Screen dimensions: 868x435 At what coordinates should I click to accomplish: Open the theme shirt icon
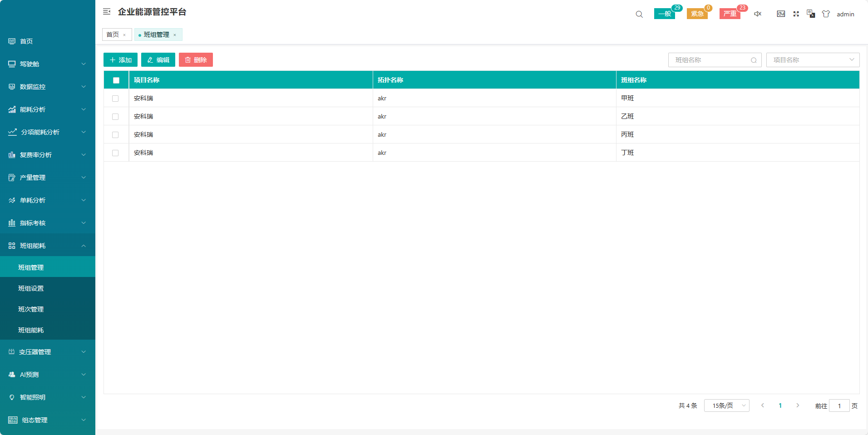click(x=826, y=14)
